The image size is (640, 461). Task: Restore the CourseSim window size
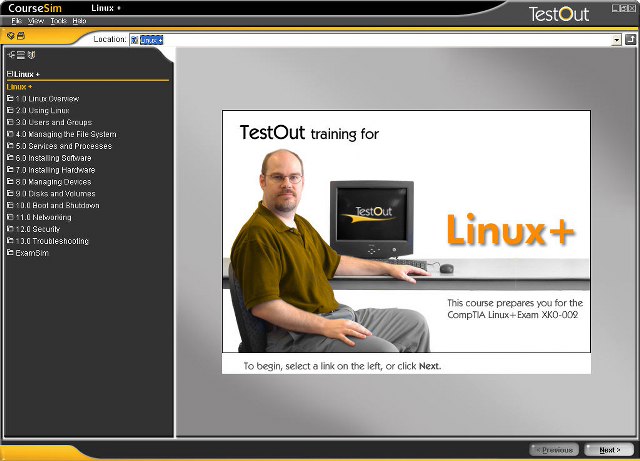tap(624, 8)
